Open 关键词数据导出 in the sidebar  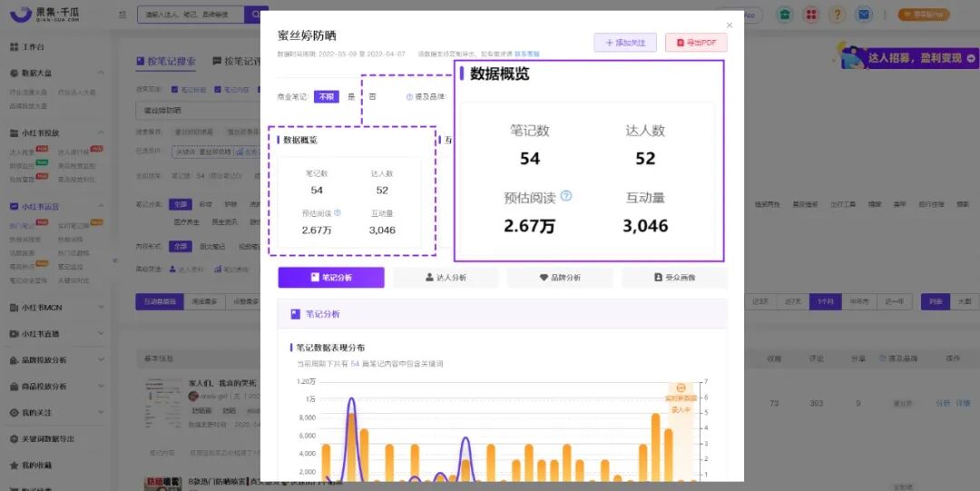click(x=48, y=439)
